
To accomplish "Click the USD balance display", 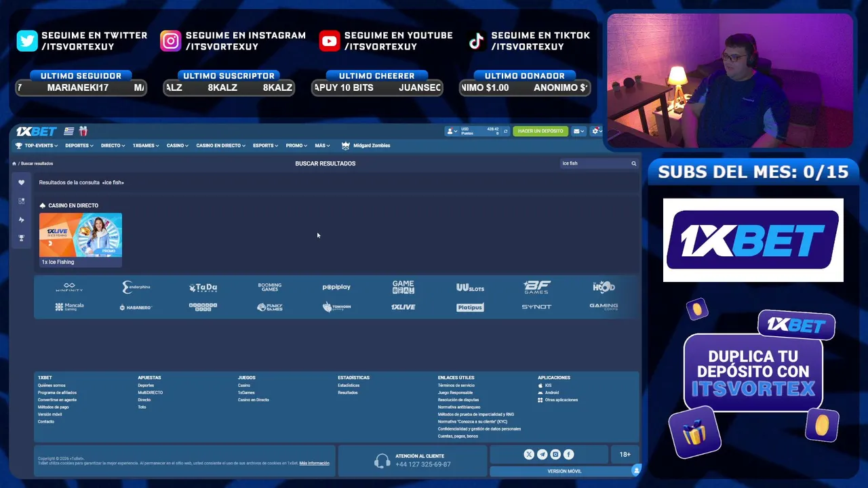I will [480, 131].
